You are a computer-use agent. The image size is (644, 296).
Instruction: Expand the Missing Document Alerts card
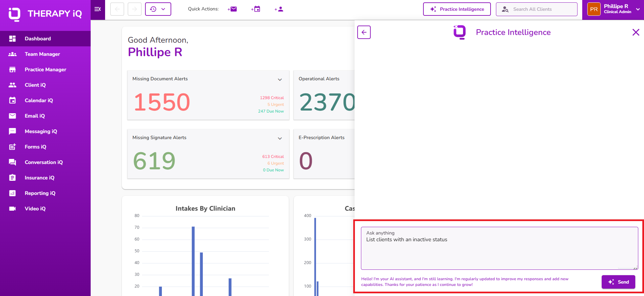click(280, 80)
